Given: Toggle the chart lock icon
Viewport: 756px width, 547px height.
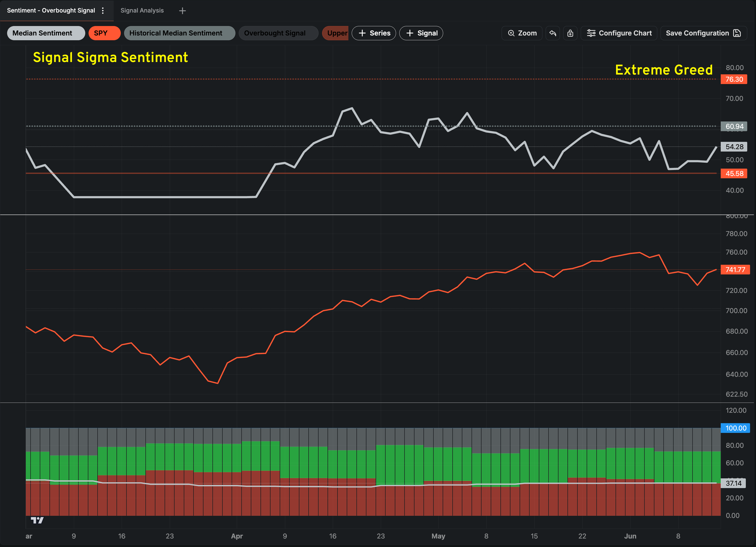Looking at the screenshot, I should point(570,33).
